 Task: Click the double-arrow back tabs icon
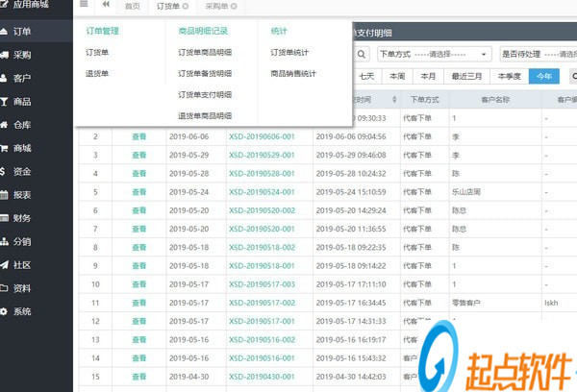106,4
